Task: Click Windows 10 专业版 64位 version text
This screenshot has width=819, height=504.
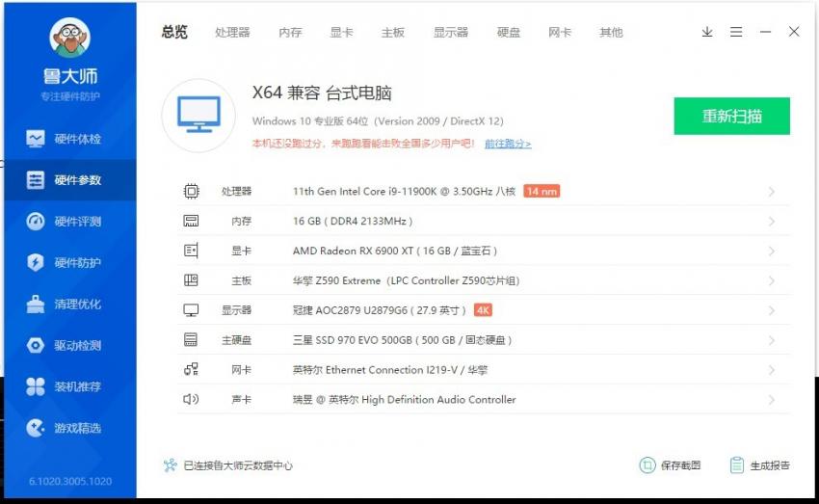Action: pos(378,121)
